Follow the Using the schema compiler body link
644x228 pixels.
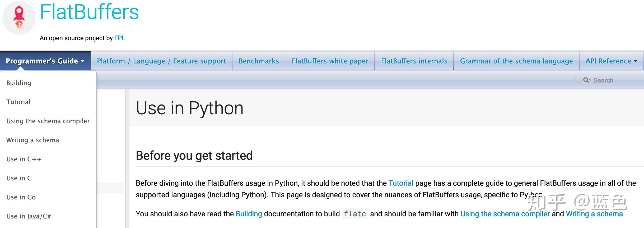click(x=505, y=214)
